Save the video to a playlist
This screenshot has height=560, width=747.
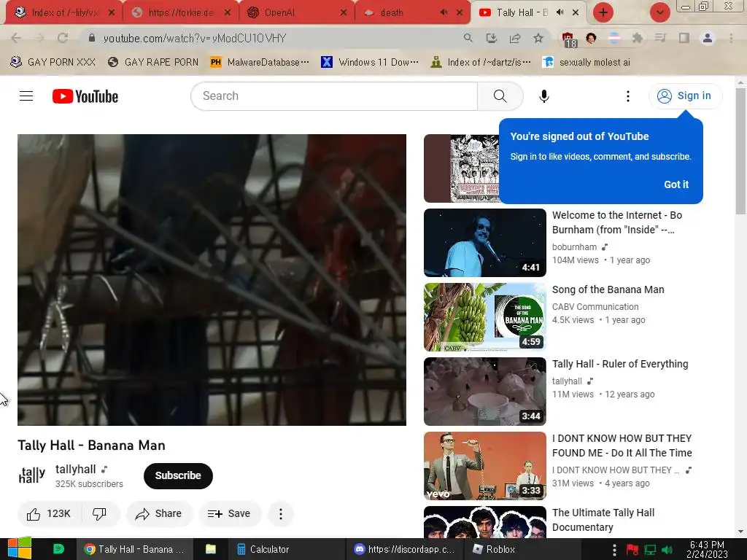tap(229, 514)
